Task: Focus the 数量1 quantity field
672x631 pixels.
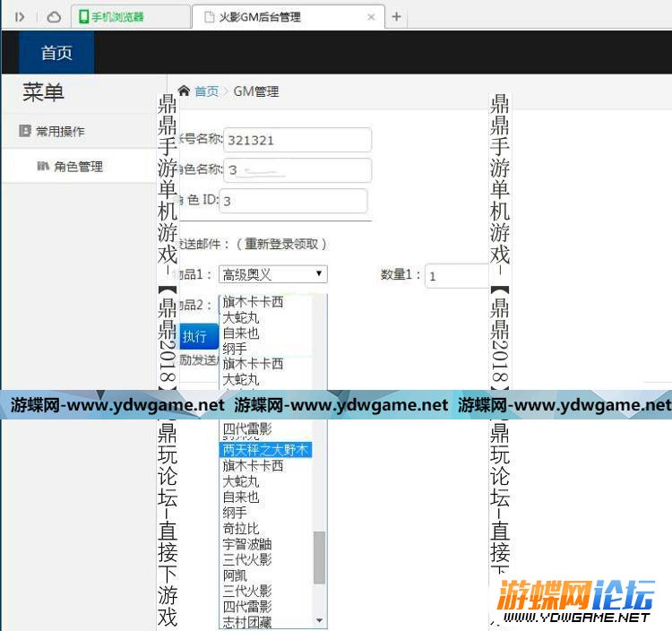Action: 457,276
